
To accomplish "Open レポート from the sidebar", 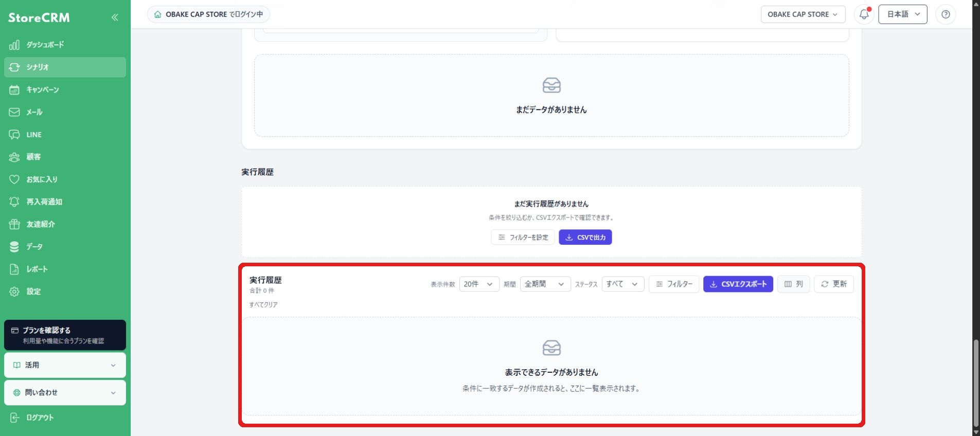I will (65, 269).
